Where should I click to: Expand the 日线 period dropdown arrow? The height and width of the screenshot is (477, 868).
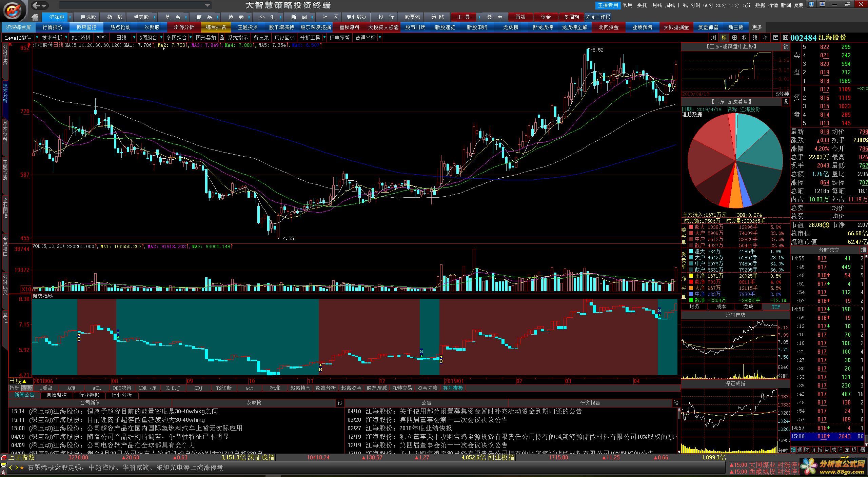point(134,38)
